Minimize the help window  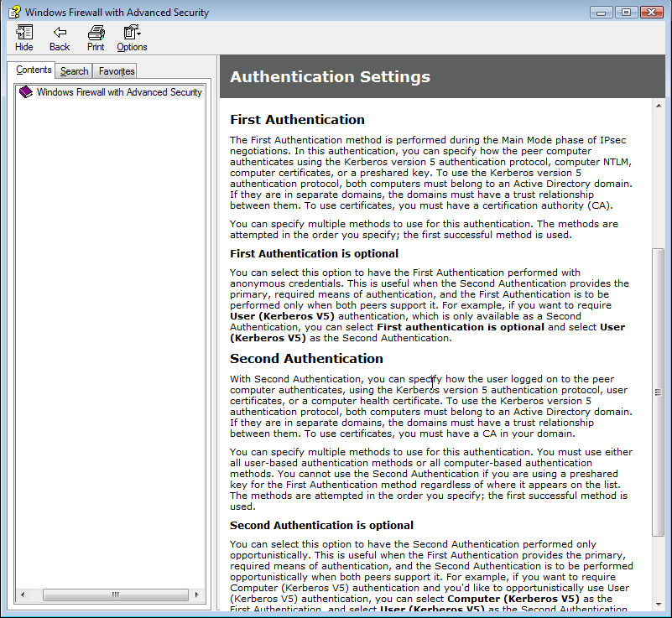[602, 12]
